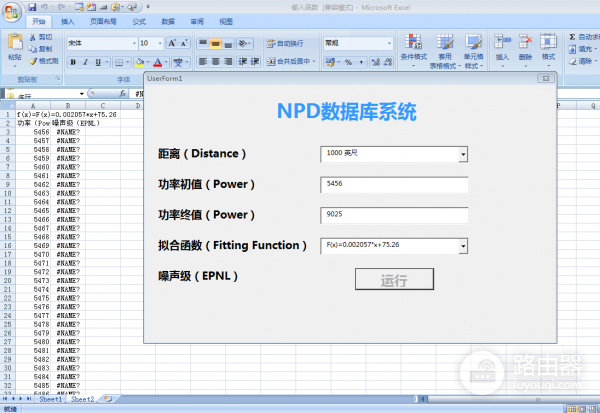
Task: Close the UserForm1 dialog
Action: tap(546, 78)
